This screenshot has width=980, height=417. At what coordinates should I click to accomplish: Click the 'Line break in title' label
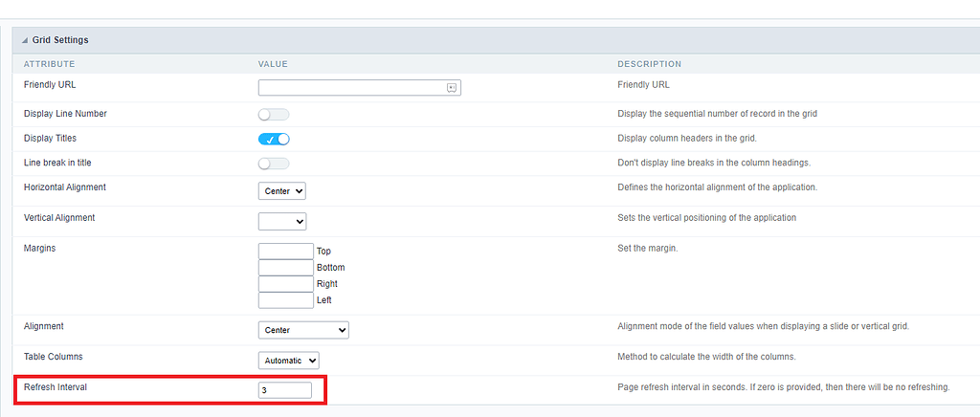coord(57,163)
